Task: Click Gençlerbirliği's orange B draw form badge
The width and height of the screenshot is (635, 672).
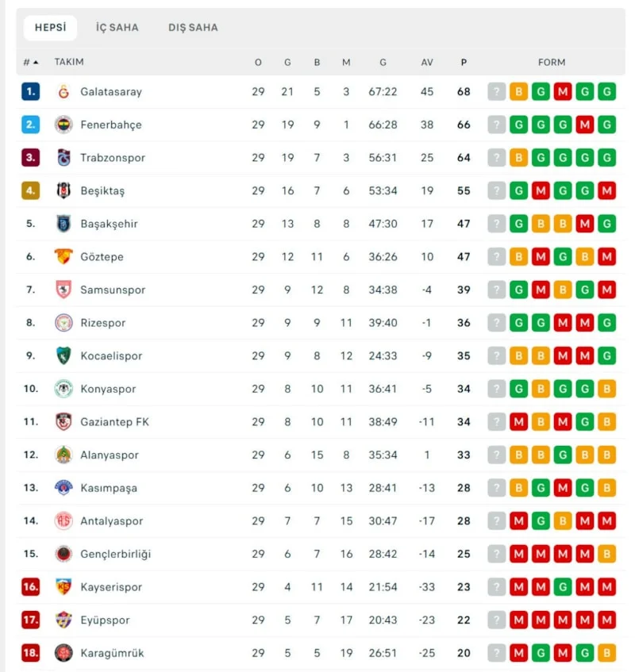Action: point(607,554)
